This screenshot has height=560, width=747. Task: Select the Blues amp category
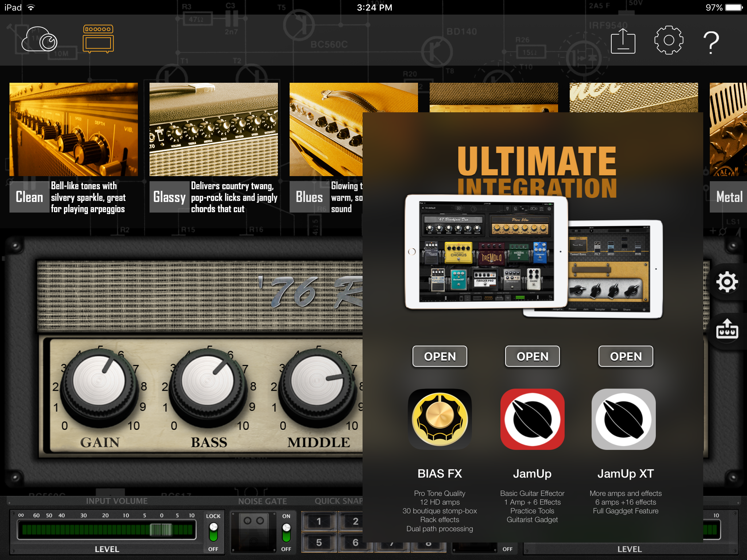[x=309, y=197]
